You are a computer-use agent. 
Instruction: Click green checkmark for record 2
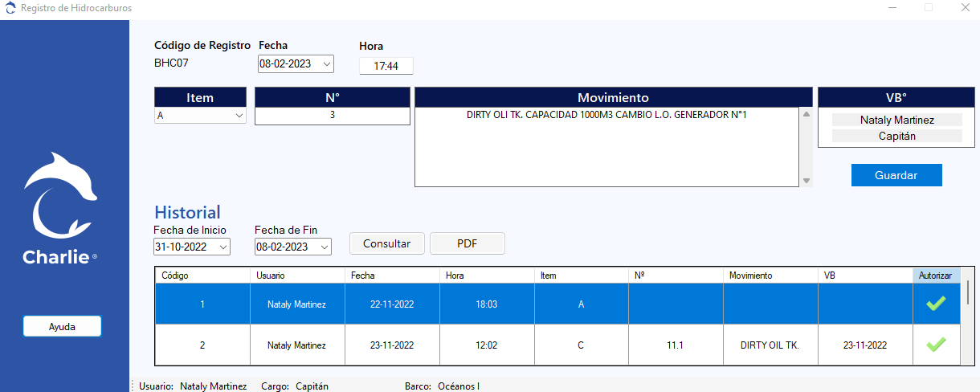coord(936,345)
